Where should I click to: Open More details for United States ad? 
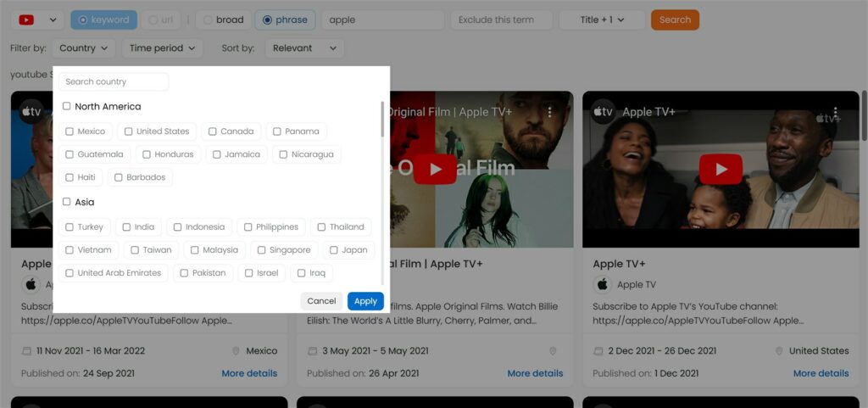[x=821, y=374]
